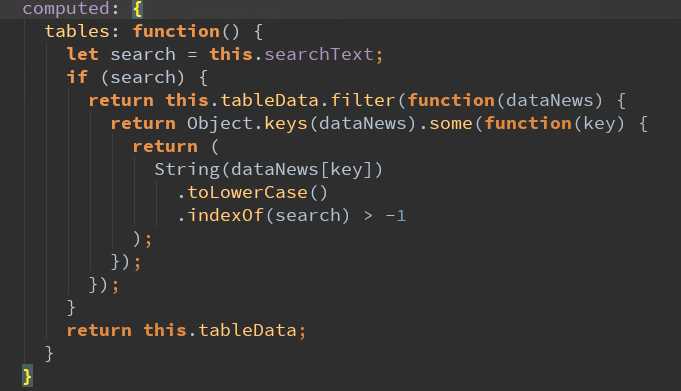
Task: Click 'tableData' in final return statement
Action: (247, 330)
